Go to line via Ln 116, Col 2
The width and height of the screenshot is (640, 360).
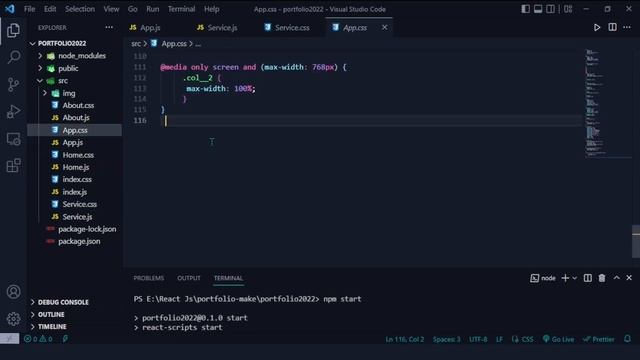pyautogui.click(x=404, y=339)
